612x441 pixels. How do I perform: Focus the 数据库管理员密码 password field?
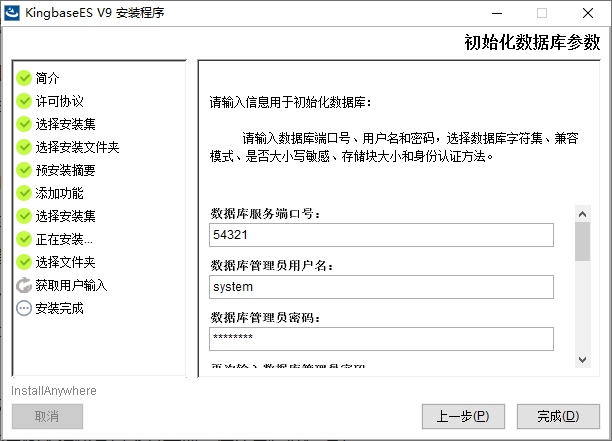click(382, 339)
